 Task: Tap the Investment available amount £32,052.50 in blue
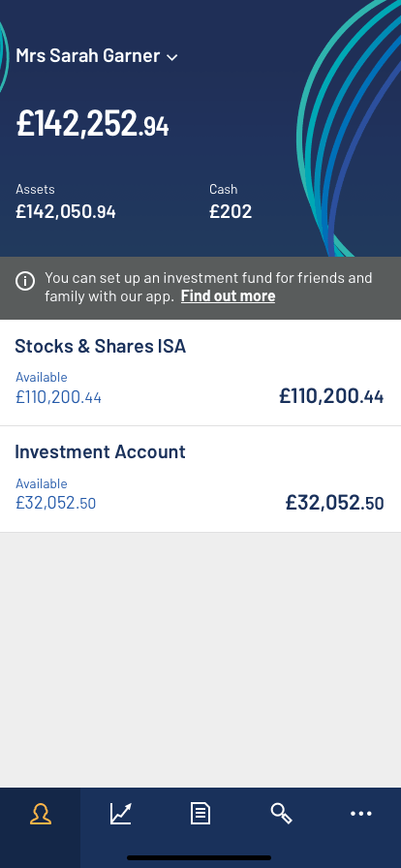(x=55, y=503)
